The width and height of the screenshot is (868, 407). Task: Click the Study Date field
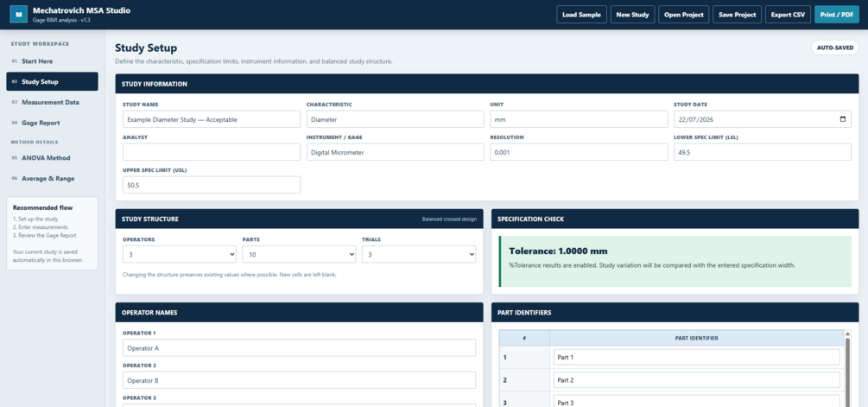click(763, 119)
